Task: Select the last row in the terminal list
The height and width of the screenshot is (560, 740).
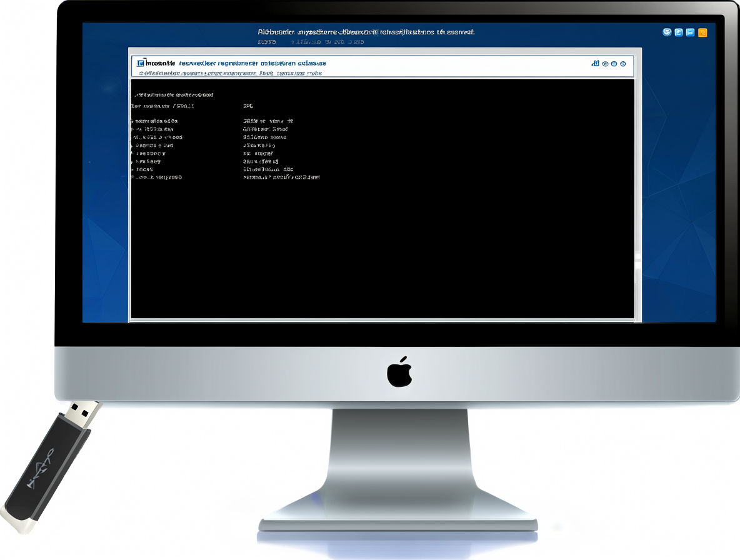Action: point(226,177)
